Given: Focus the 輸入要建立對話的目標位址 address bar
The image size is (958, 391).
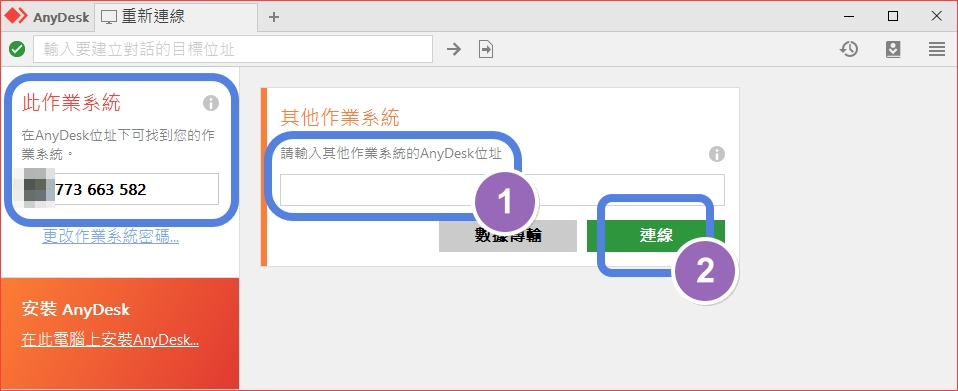Looking at the screenshot, I should tap(233, 49).
